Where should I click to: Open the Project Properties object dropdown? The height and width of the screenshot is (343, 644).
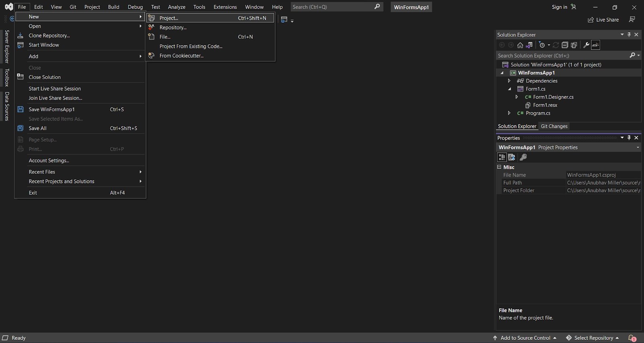tap(638, 148)
